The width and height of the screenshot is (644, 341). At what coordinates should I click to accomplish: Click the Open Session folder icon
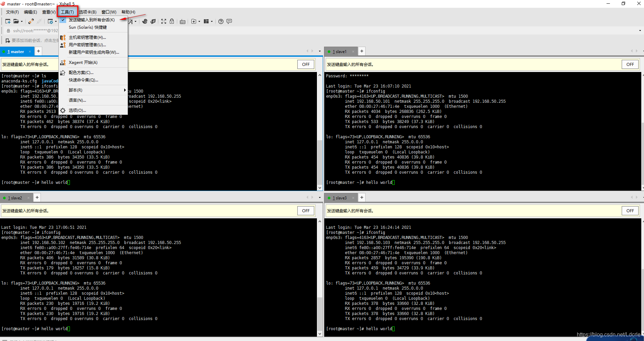[x=16, y=21]
